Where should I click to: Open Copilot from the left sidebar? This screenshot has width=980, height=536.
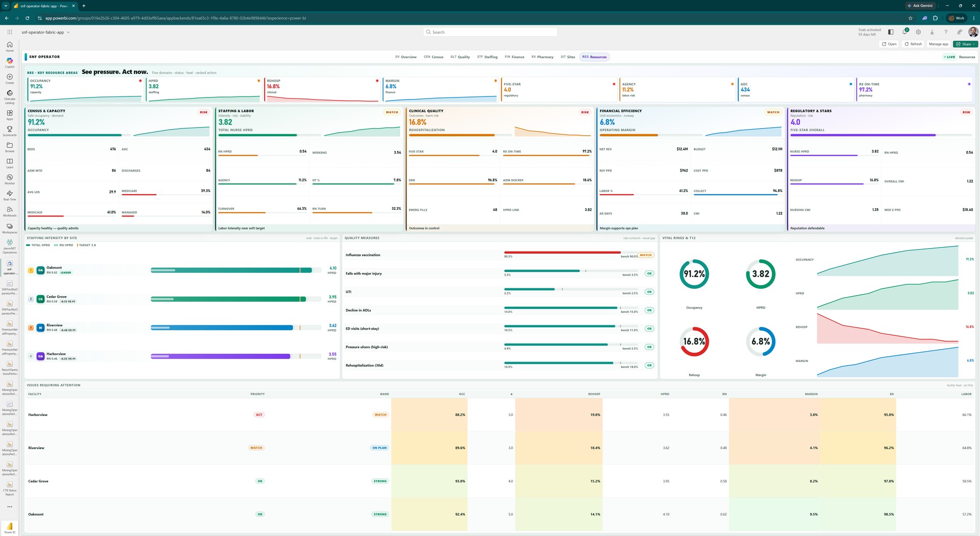pos(10,62)
